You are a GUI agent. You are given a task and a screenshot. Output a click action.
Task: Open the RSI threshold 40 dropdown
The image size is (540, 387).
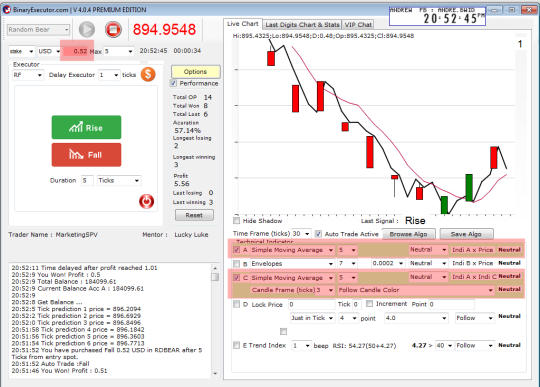click(444, 345)
